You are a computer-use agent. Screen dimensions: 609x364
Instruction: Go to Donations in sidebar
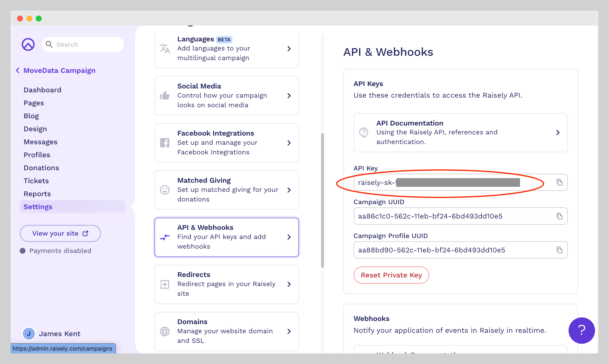(x=41, y=168)
